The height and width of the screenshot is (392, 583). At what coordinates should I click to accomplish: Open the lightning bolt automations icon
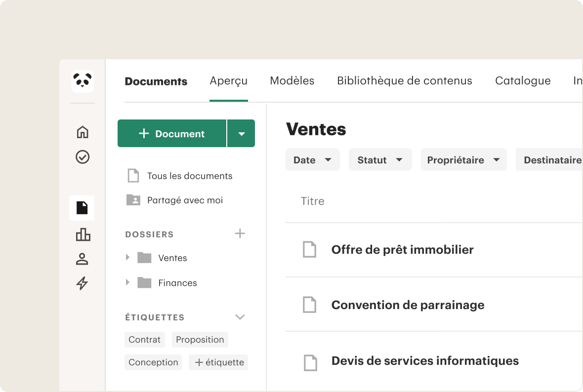coord(82,283)
